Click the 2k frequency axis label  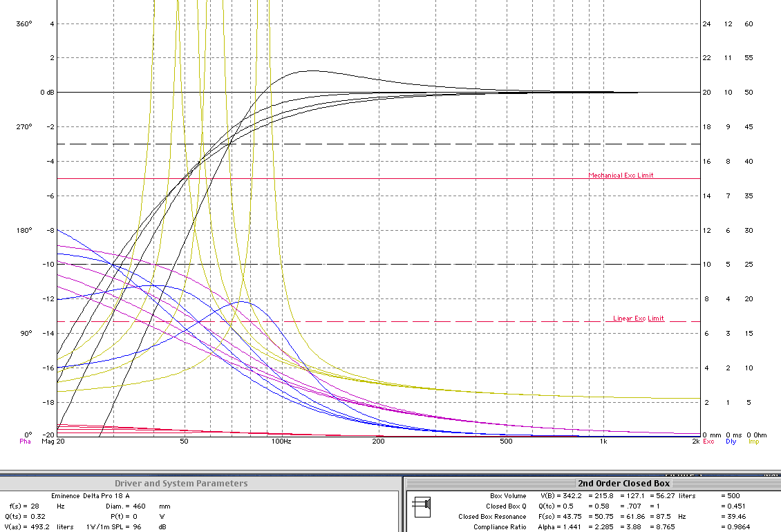point(696,441)
